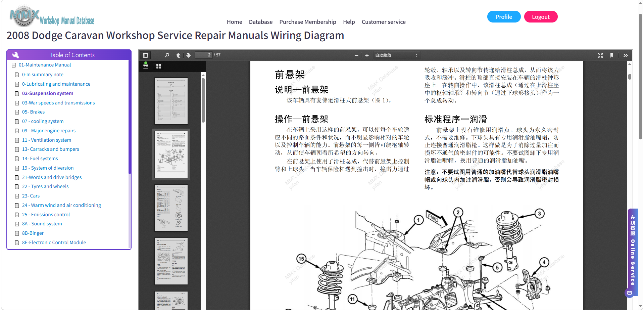Open the PDF tools overflow menu
Screen dimensions: 644x310
[626, 55]
